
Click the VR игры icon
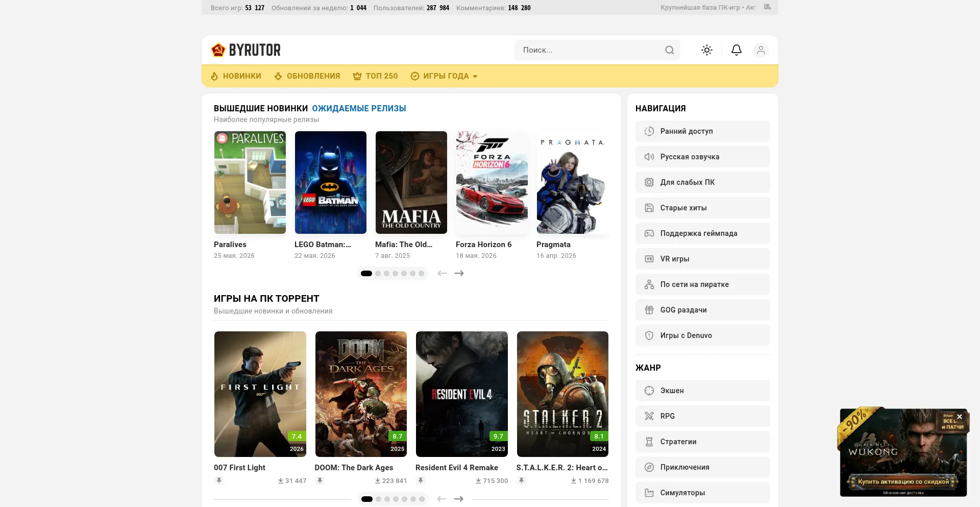point(649,259)
